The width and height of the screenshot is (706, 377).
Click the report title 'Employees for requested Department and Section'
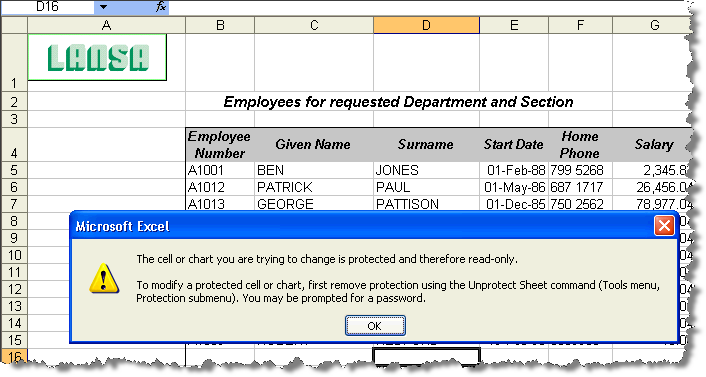click(x=398, y=102)
